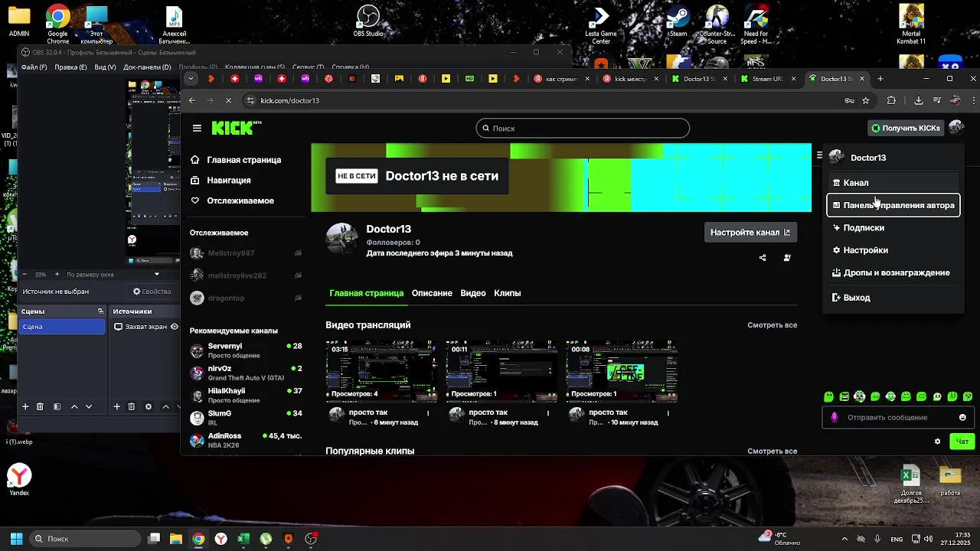Open Windows Start menu
The width and height of the screenshot is (980, 551).
16,539
